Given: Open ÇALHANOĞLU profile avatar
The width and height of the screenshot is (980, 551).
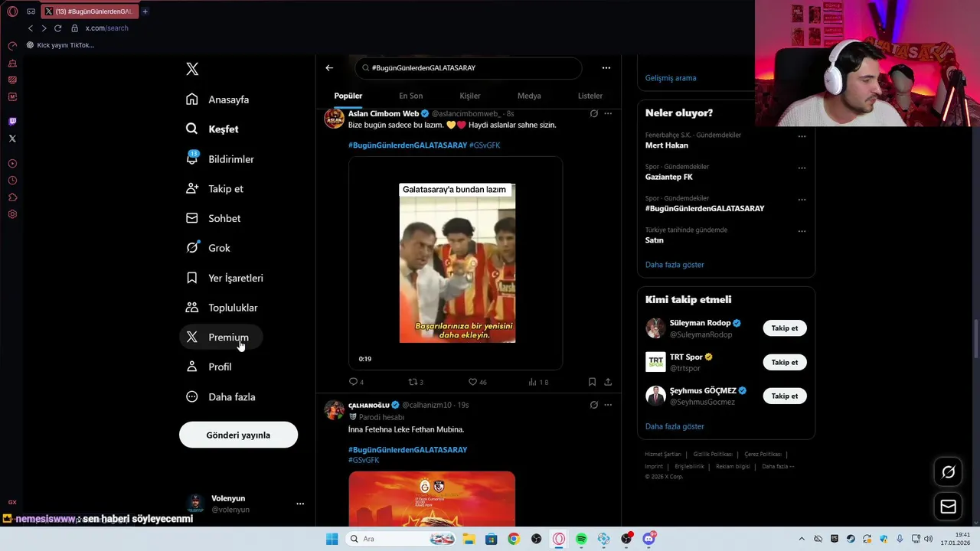Looking at the screenshot, I should click(334, 409).
